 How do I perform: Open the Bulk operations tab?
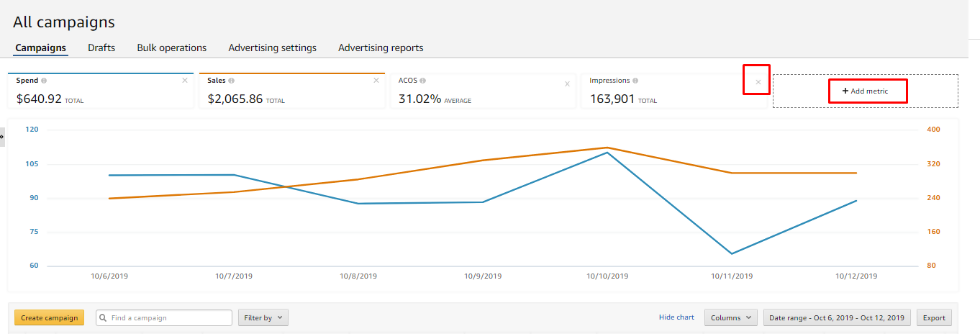[x=171, y=48]
